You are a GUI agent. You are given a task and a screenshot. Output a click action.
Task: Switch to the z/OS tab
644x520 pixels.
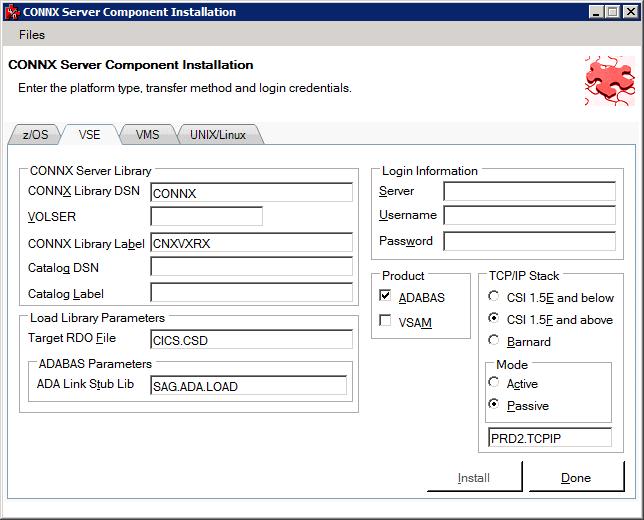coord(35,135)
